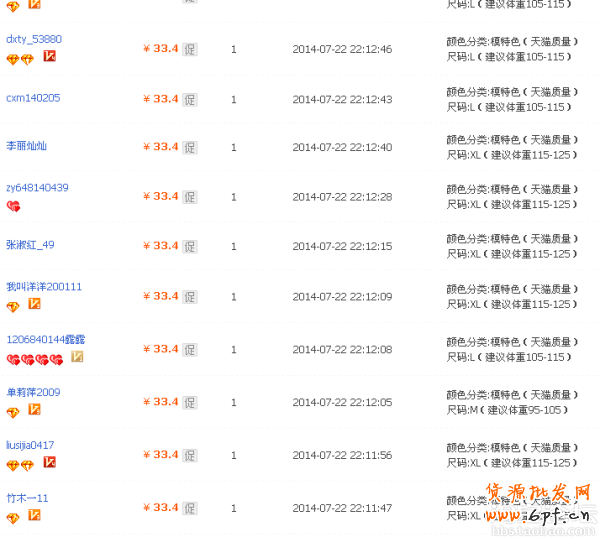Open 李丽灿灿 buyer profile
This screenshot has width=600, height=537.
point(27,146)
